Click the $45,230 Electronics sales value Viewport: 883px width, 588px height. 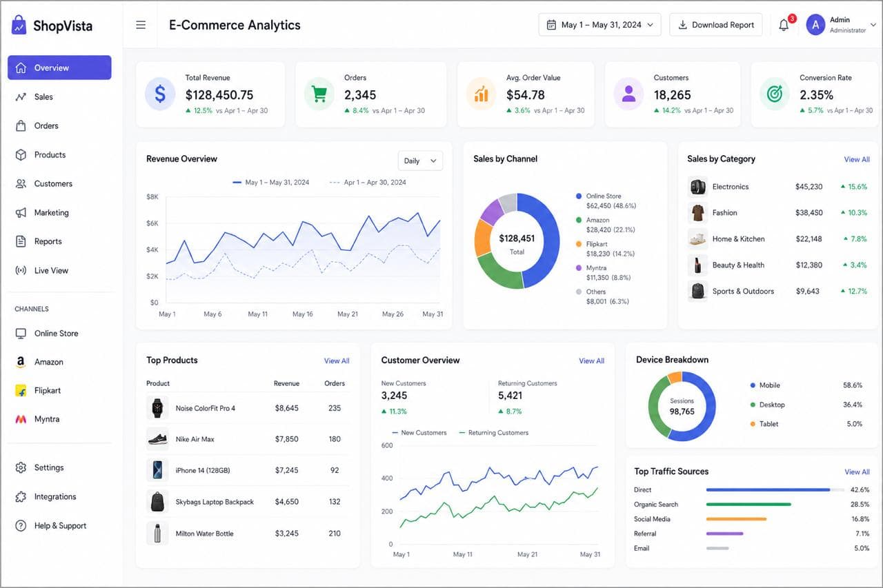(808, 187)
